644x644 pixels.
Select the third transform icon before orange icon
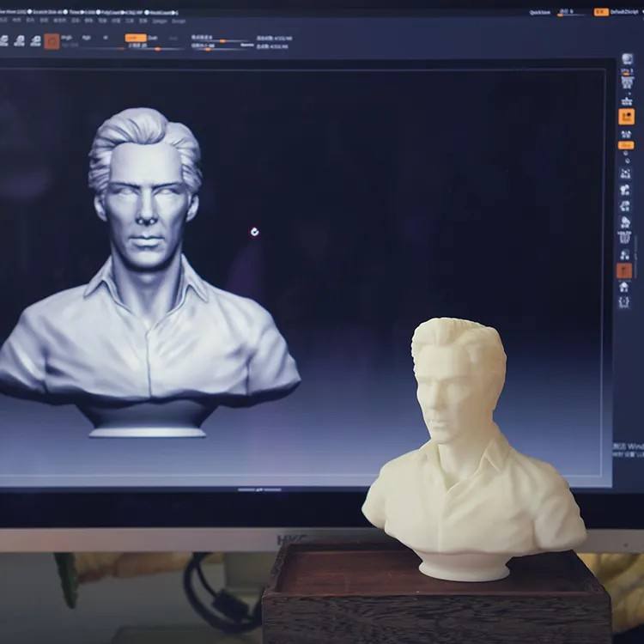[x=36, y=40]
